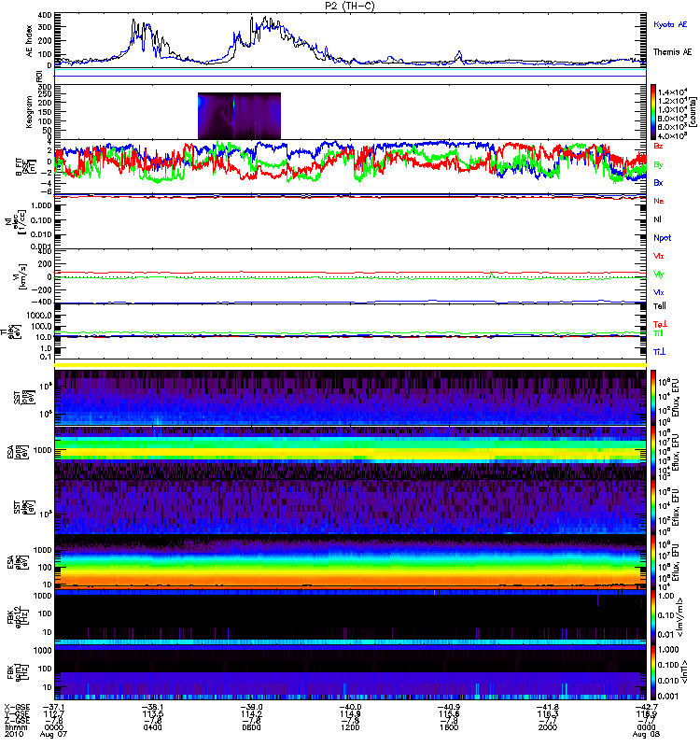
Task: Click the 2000 time tick label
Action: click(548, 727)
